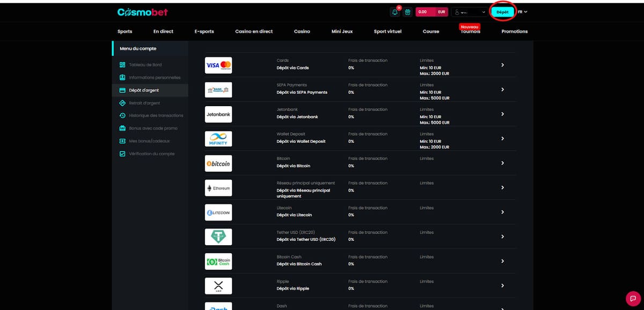Click the Cosmobet home logo
644x310 pixels.
coord(143,12)
